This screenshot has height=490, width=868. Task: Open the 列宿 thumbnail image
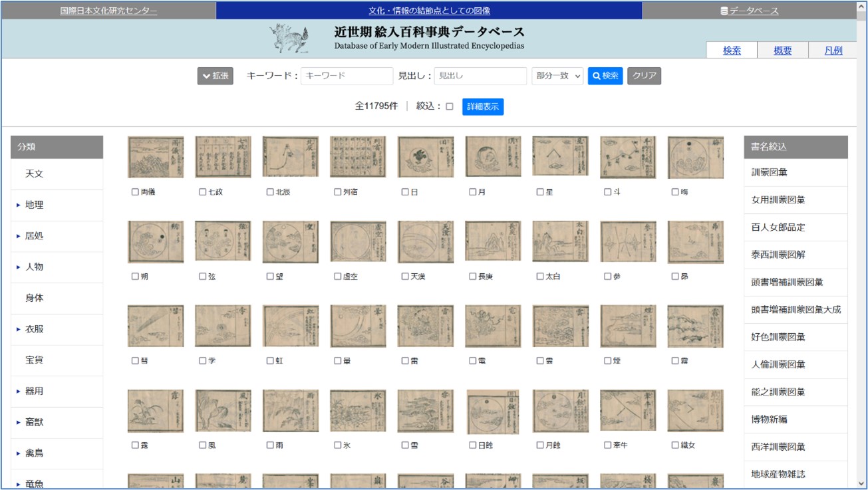coord(359,158)
